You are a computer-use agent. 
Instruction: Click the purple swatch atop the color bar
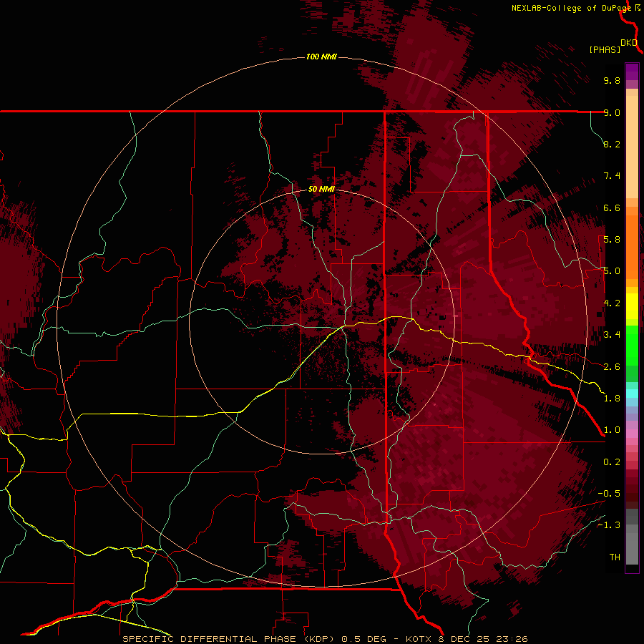(632, 72)
